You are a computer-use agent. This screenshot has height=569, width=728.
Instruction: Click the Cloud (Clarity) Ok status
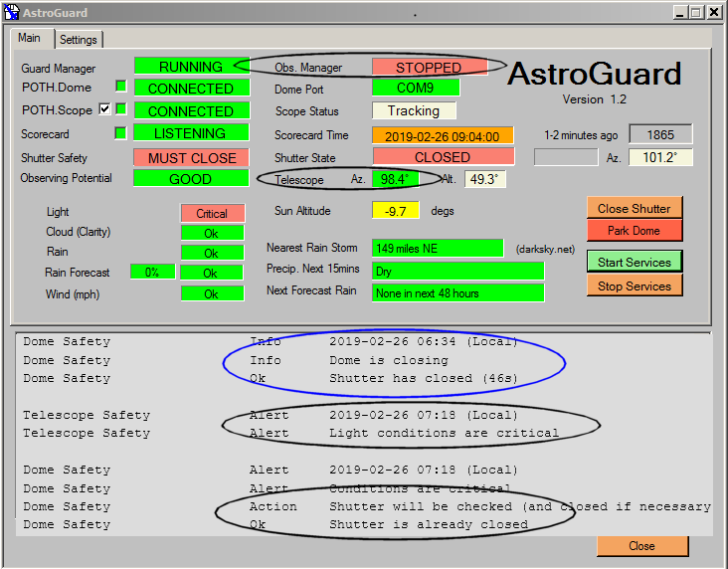pos(212,233)
